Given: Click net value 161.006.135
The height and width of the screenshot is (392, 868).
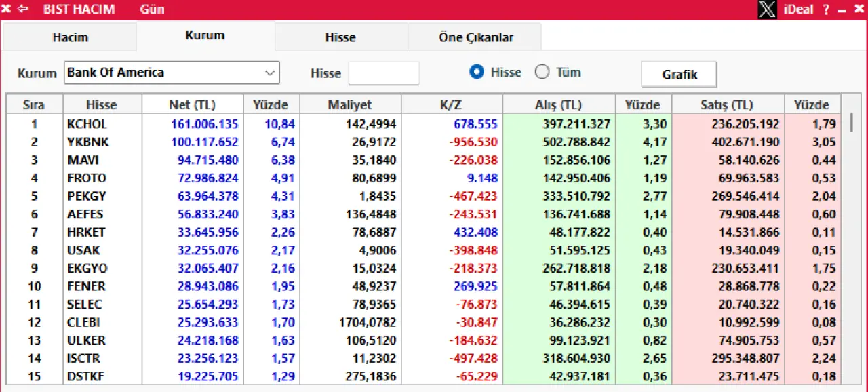Looking at the screenshot, I should pyautogui.click(x=205, y=124).
